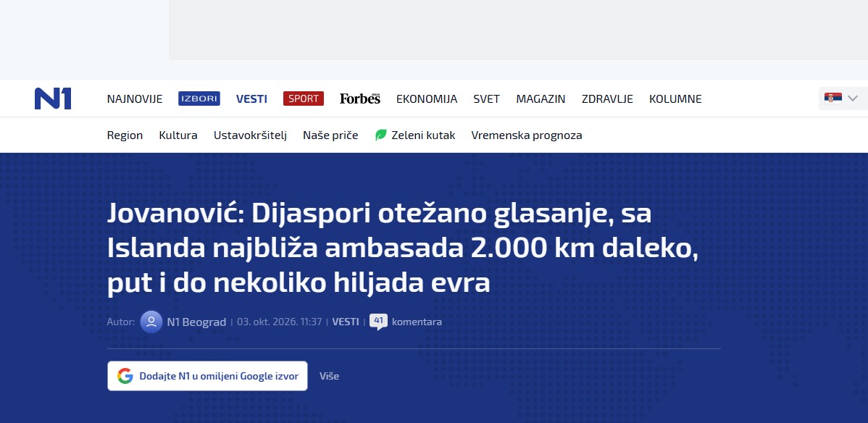Viewport: 868px width, 423px height.
Task: Open the IZBORI badge
Action: click(199, 99)
